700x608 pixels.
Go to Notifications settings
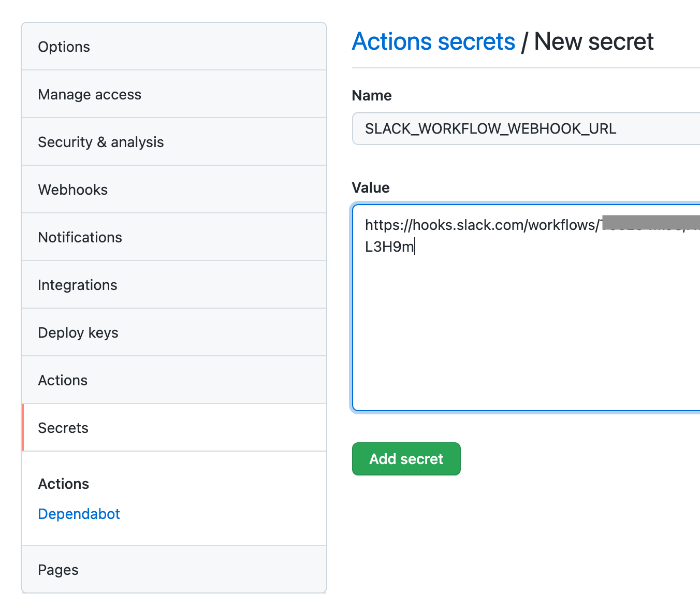pos(80,237)
